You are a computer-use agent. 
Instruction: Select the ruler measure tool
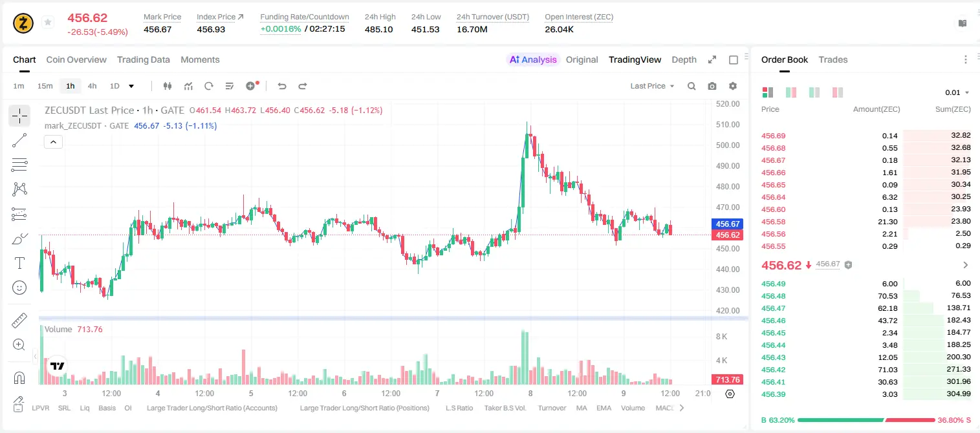[19, 321]
